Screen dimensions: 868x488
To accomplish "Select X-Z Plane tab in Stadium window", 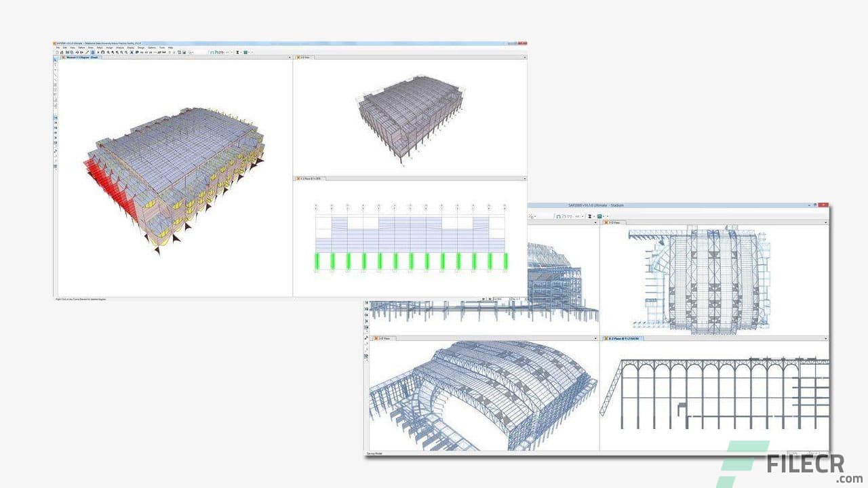I will [624, 338].
